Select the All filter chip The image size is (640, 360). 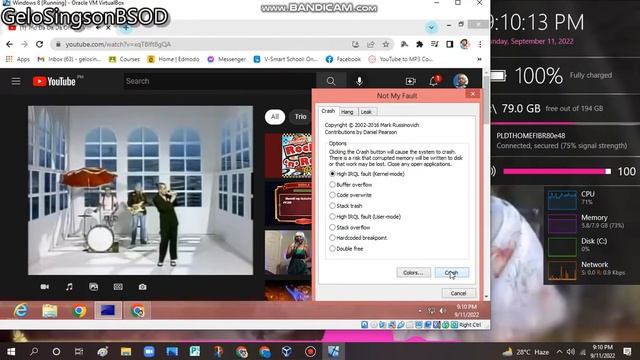(x=275, y=117)
